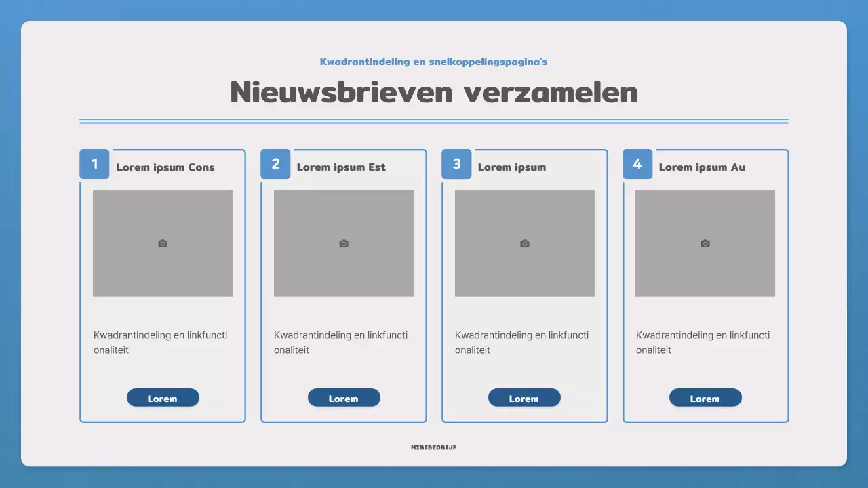Click the Lorem button under Lorem ipsum Au
The width and height of the screenshot is (868, 488).
click(705, 398)
